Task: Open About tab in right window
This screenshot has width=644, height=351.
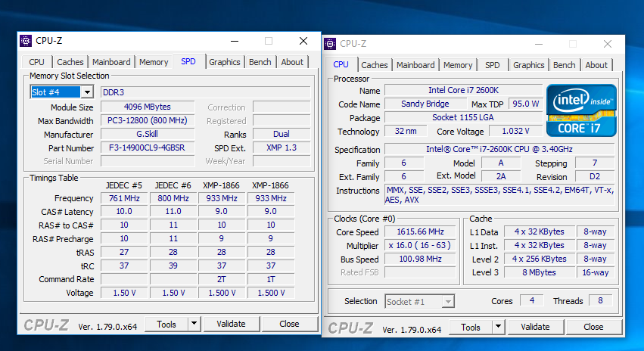Action: pos(596,65)
